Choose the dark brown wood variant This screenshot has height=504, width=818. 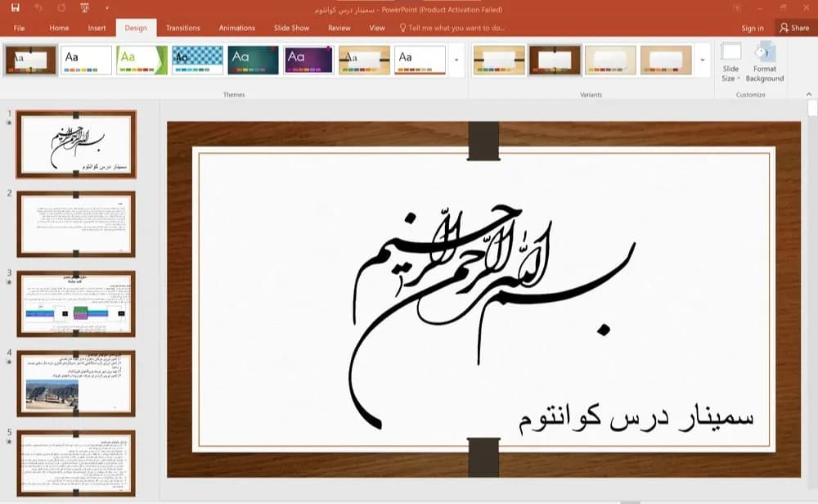555,60
